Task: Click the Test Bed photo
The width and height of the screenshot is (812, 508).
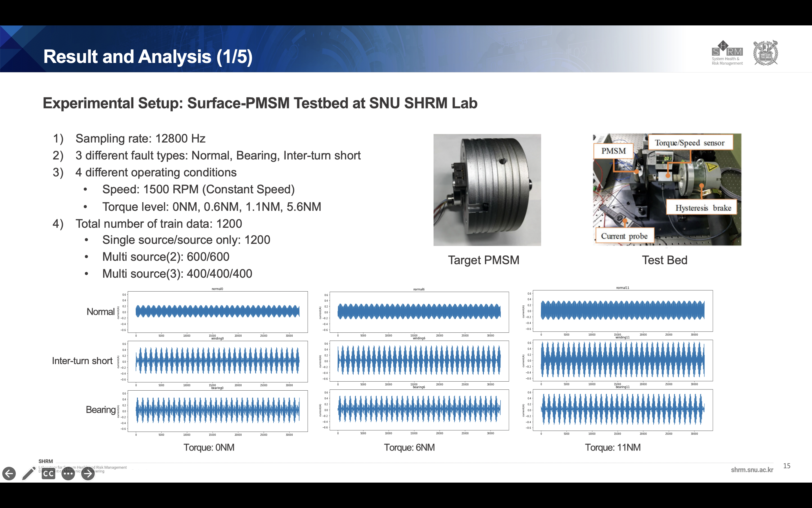Action: coord(667,189)
